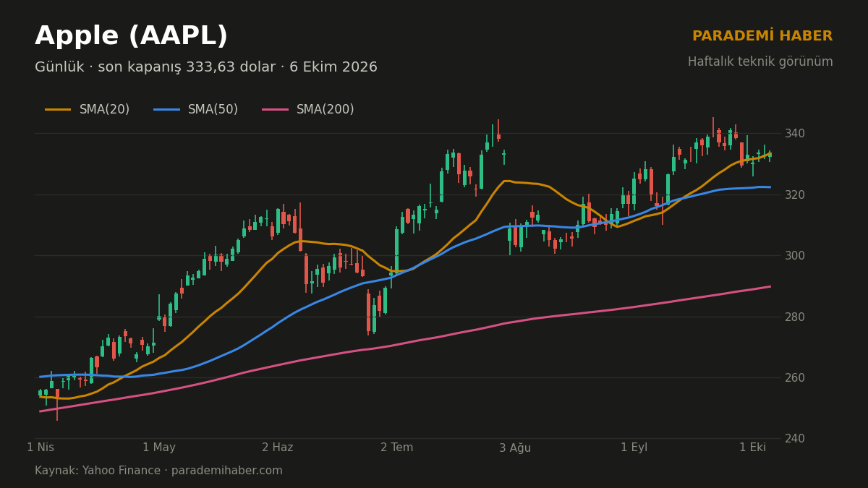Click the 260 price axis label
868x488 pixels.
pyautogui.click(x=794, y=377)
